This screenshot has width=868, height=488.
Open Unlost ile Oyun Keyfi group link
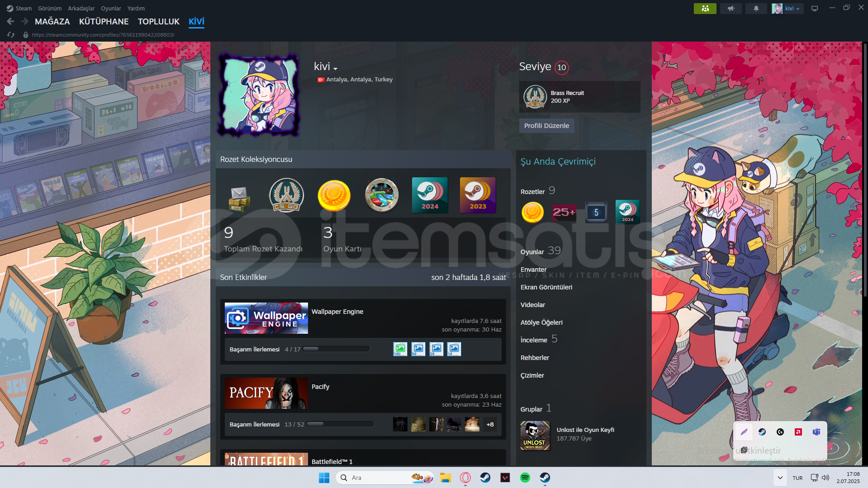coord(585,430)
